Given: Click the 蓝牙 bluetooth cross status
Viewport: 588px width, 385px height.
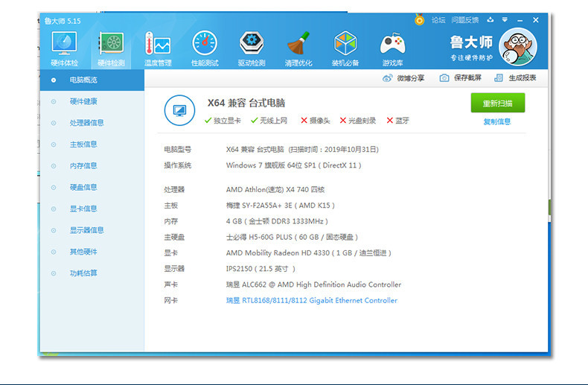Looking at the screenshot, I should click(398, 121).
